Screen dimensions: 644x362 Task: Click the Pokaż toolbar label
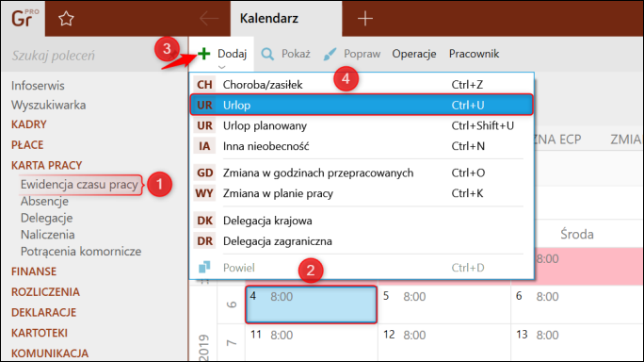click(296, 54)
